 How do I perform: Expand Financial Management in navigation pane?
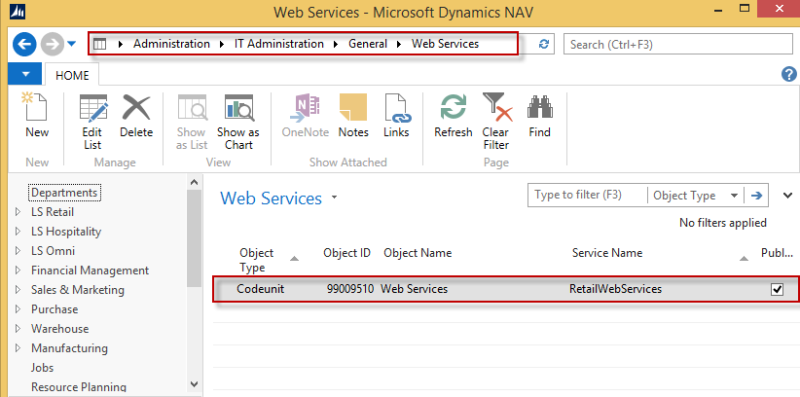18,270
